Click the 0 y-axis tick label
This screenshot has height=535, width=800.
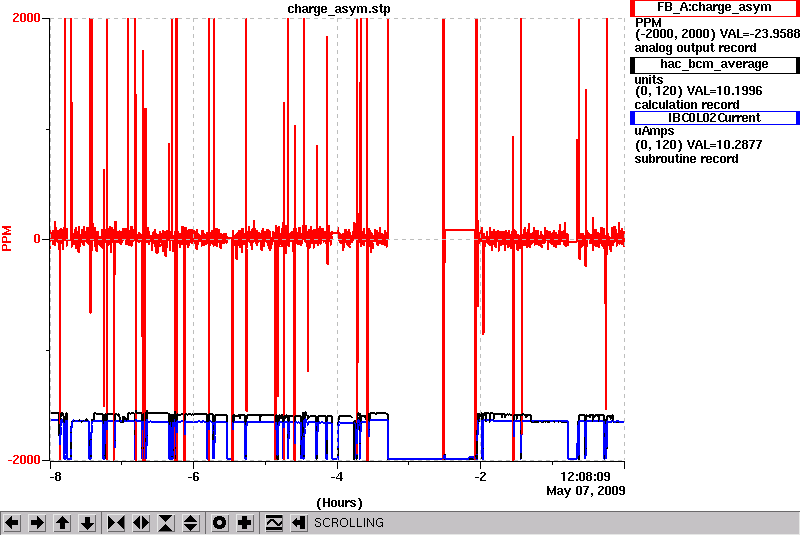click(37, 239)
